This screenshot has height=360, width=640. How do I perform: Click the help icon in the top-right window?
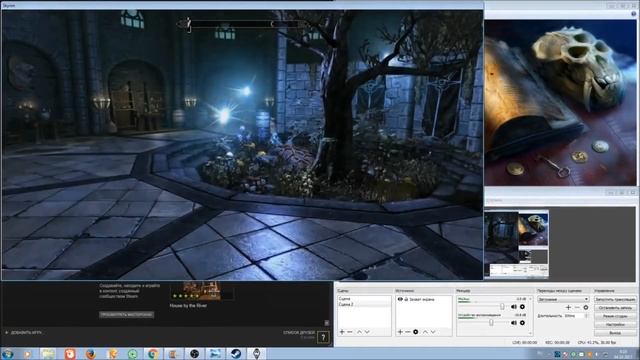(x=633, y=14)
